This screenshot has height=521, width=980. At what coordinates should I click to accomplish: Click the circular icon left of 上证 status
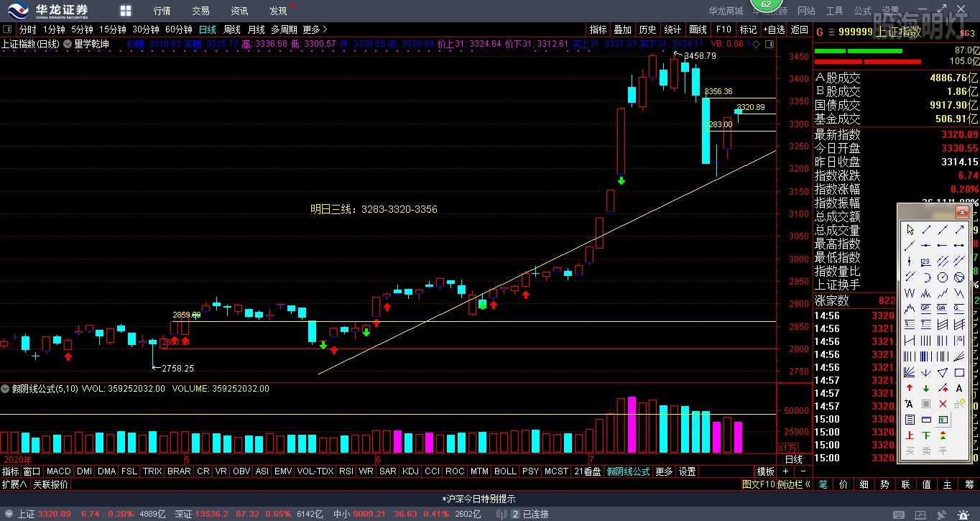[9, 514]
